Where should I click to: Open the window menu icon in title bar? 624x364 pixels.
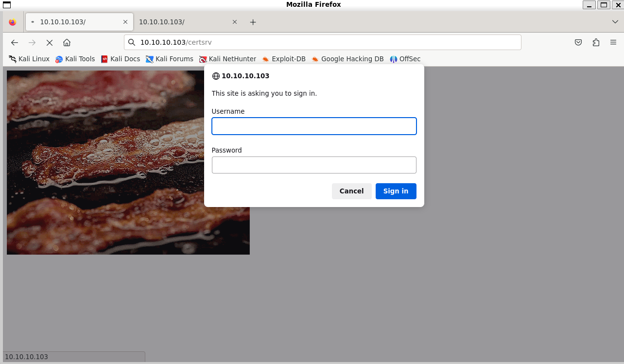coord(7,5)
